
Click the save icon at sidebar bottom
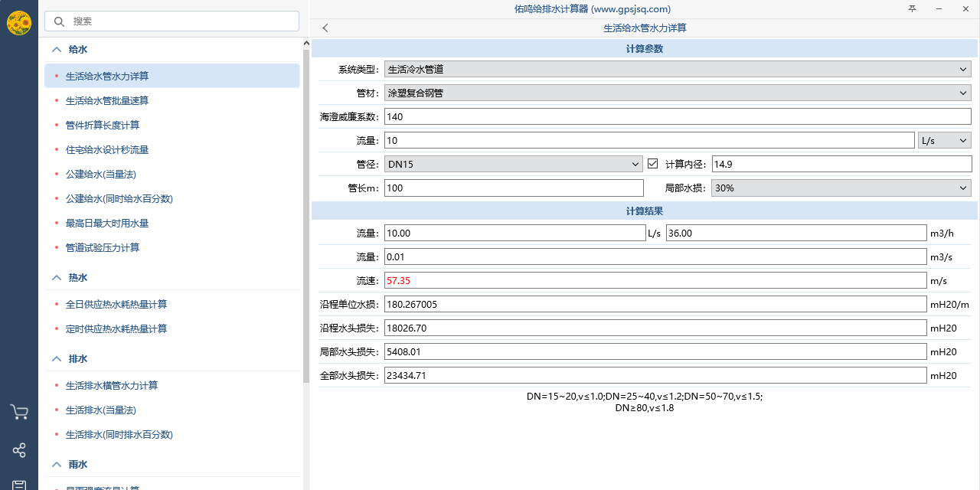coord(19,484)
